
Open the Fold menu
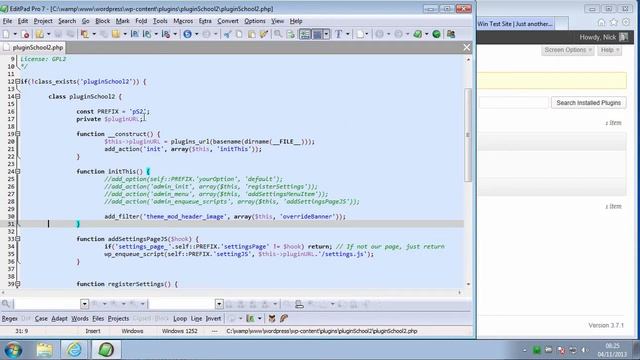(141, 21)
